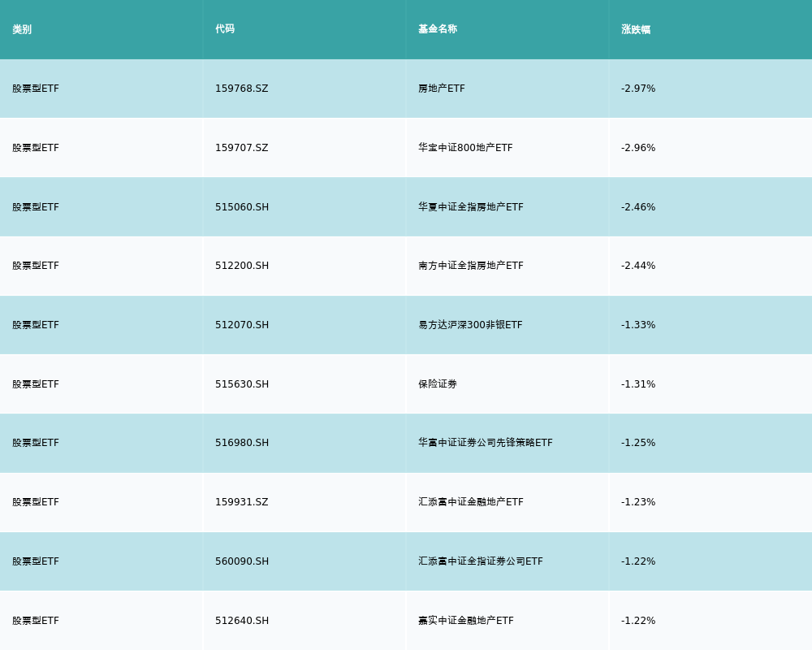Click the 类别 column header

pyautogui.click(x=22, y=29)
